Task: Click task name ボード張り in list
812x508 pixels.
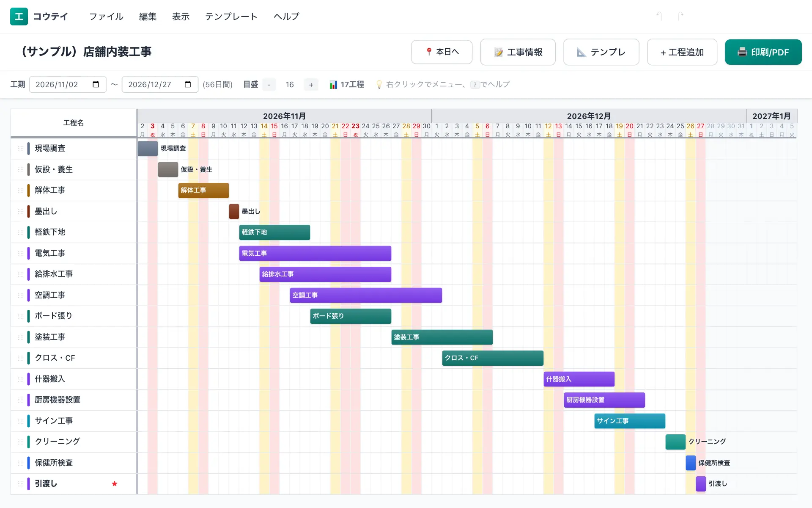Action: click(54, 316)
